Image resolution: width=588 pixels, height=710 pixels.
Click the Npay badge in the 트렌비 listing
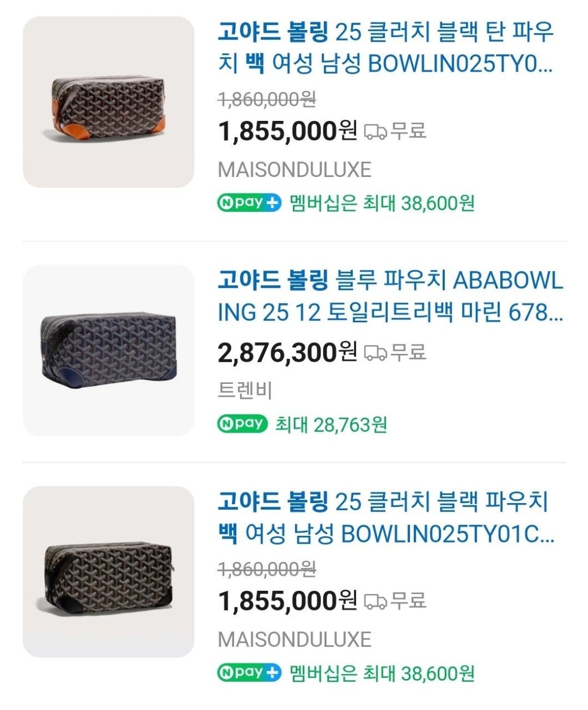(x=242, y=424)
